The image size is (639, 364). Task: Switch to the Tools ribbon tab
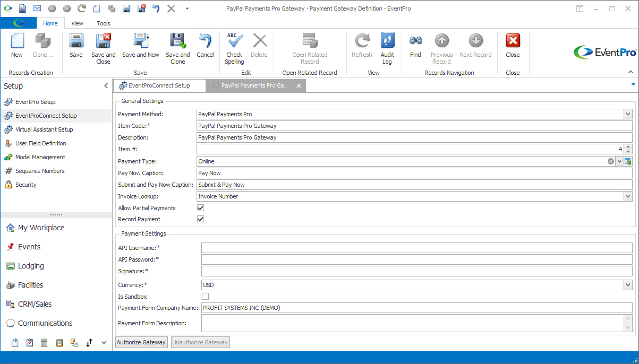(x=104, y=23)
